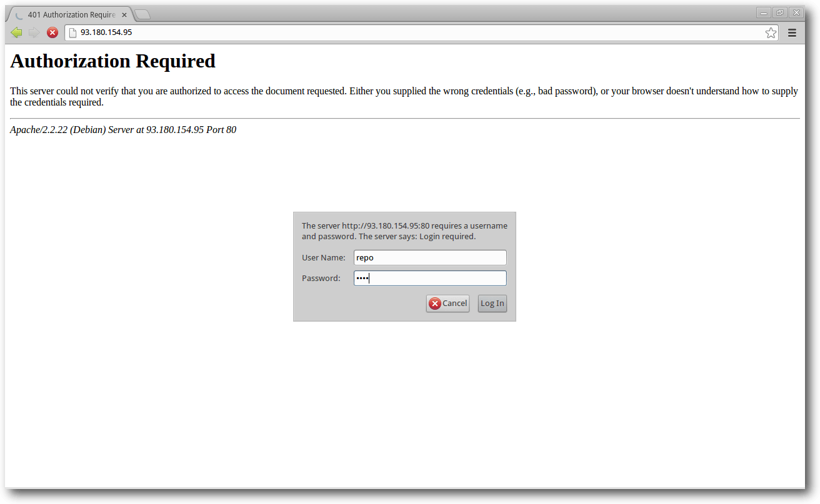Click the Authorization Required heading
The image size is (820, 504).
(x=113, y=61)
